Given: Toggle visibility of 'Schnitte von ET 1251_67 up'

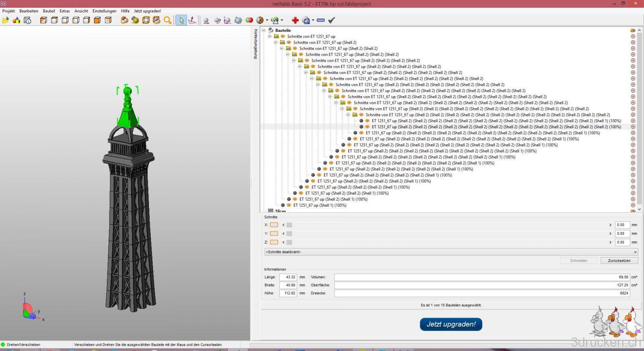Looking at the screenshot, I should (x=283, y=36).
